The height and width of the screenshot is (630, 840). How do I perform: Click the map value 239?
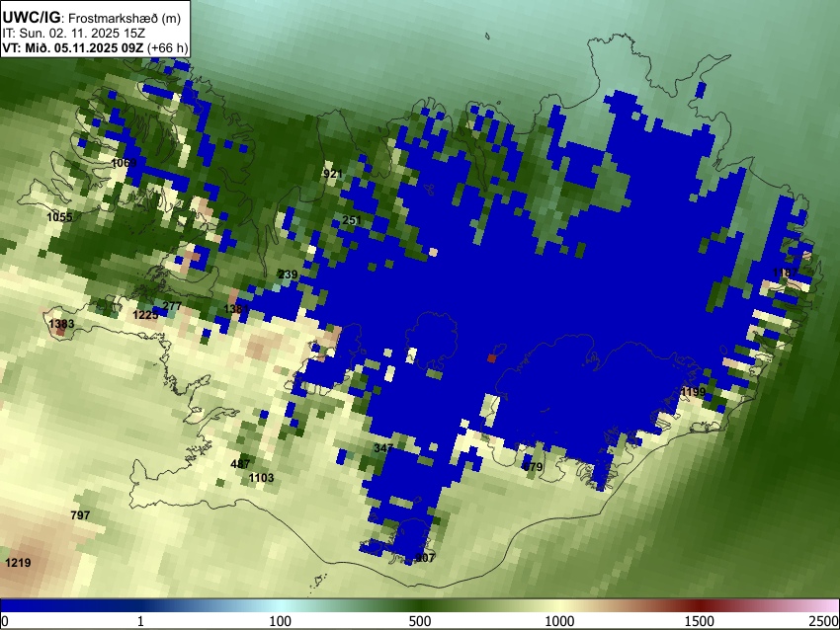[288, 275]
